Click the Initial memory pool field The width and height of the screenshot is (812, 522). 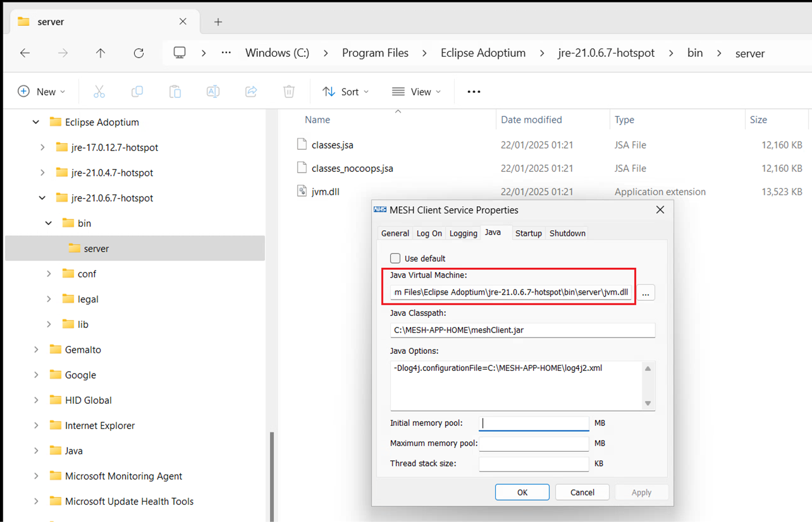[x=534, y=423]
